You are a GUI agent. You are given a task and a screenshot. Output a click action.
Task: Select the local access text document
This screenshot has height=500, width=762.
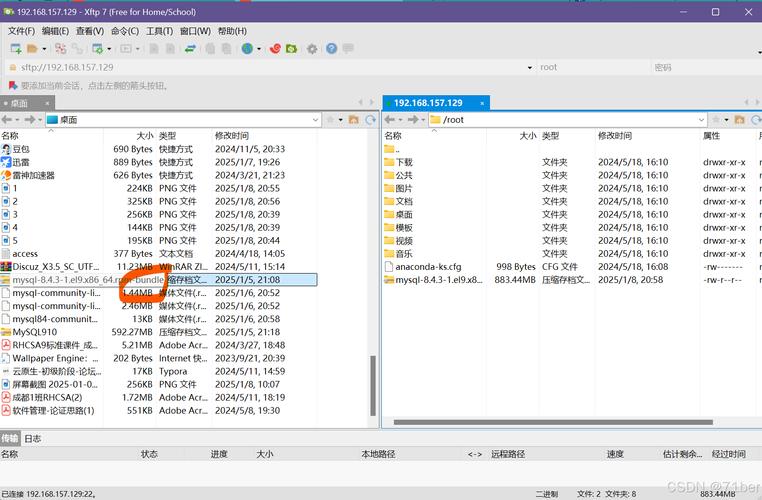159,254
